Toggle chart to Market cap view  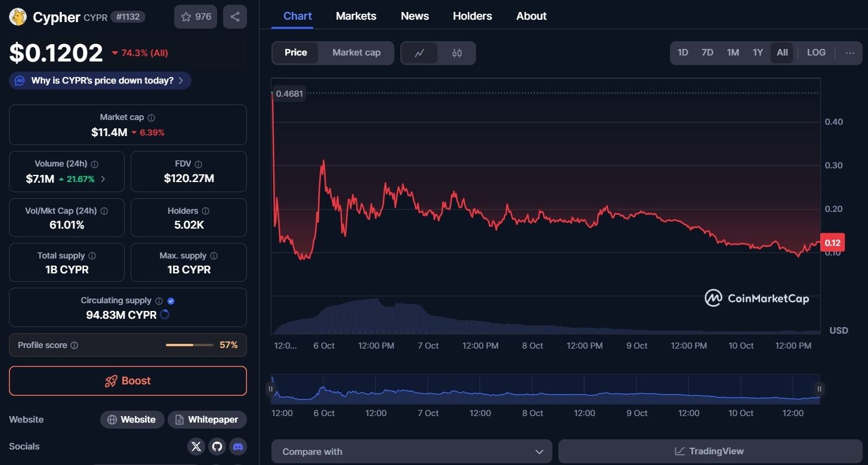point(356,53)
